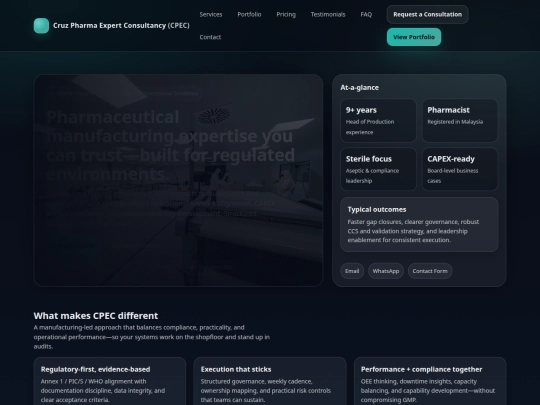Viewport: 540px width, 405px height.
Task: Select the WhatsApp contact chip
Action: point(386,271)
